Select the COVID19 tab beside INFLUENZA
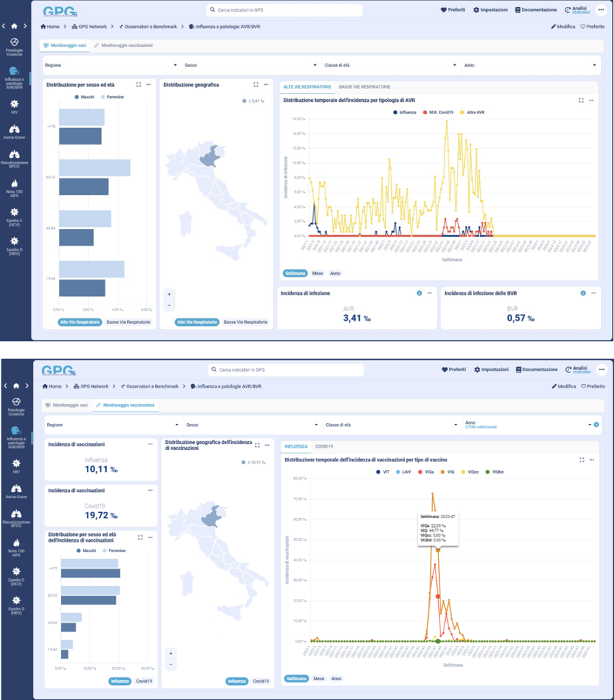The width and height of the screenshot is (614, 700). (324, 446)
